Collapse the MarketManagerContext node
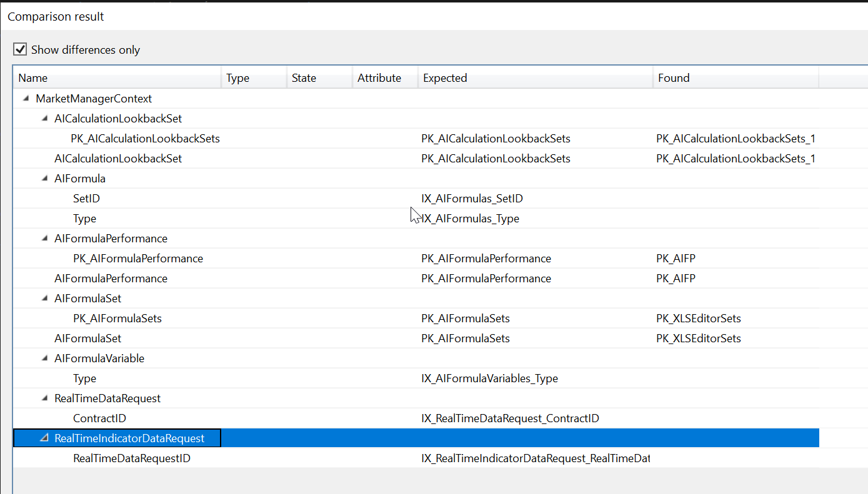 coord(25,98)
